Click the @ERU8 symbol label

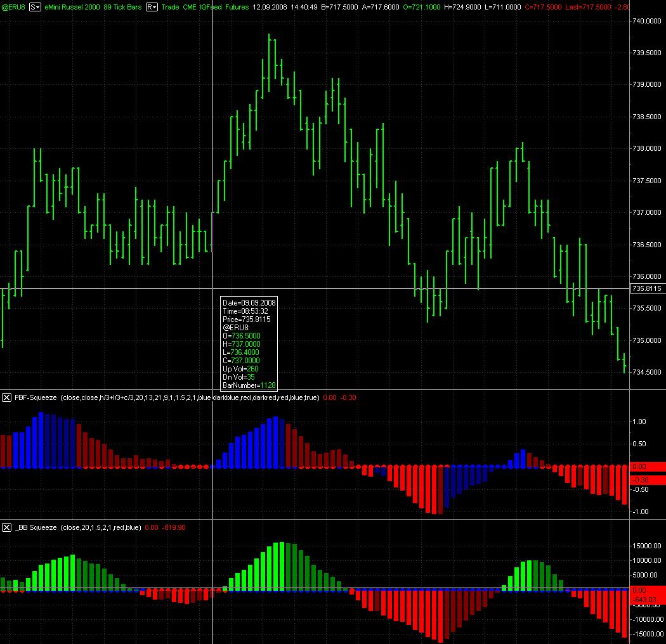click(x=13, y=7)
